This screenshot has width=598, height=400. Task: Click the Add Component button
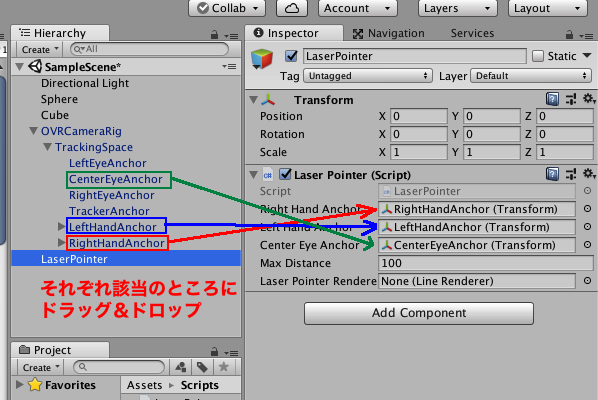[419, 313]
